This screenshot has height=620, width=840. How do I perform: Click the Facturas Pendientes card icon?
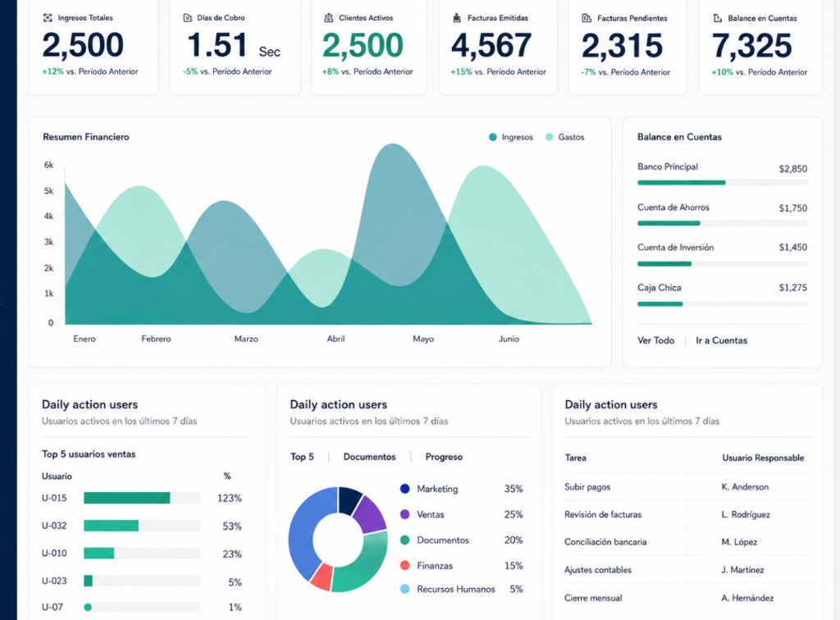[587, 18]
